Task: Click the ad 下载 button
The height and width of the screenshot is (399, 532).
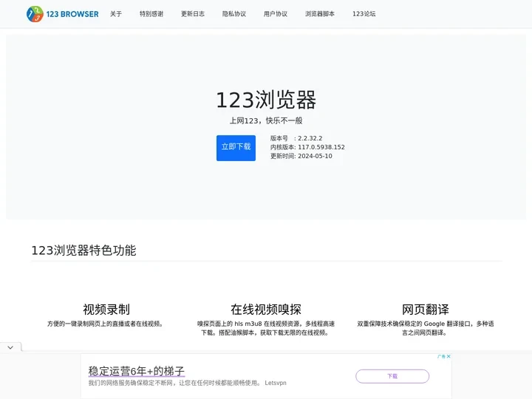Action: click(392, 376)
